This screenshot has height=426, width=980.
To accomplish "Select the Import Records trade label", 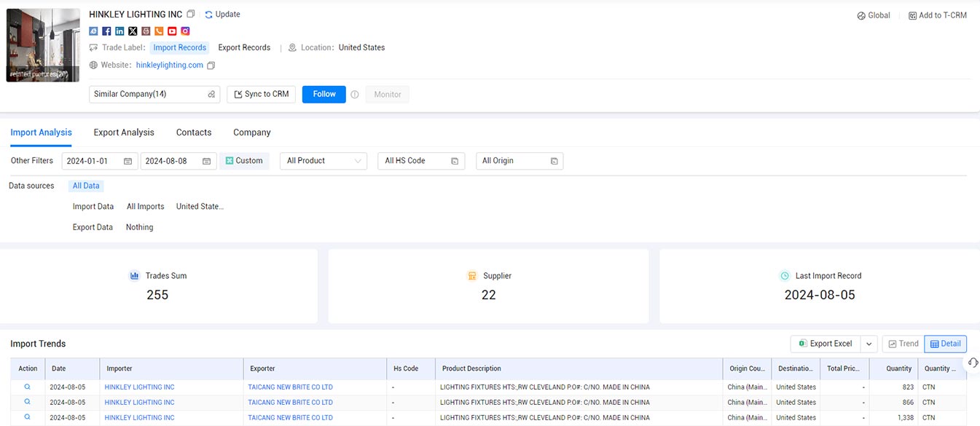I will tap(180, 47).
